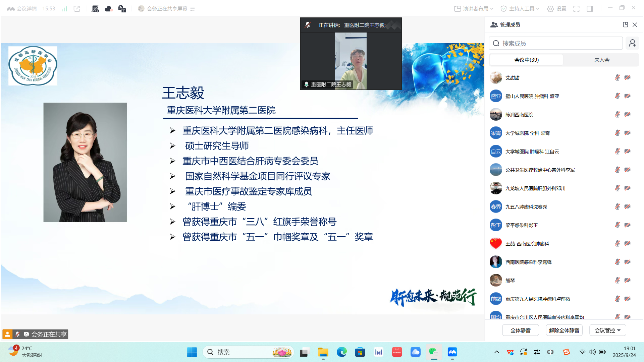Expand the 会议管控 dropdown
The height and width of the screenshot is (362, 644).
click(607, 330)
